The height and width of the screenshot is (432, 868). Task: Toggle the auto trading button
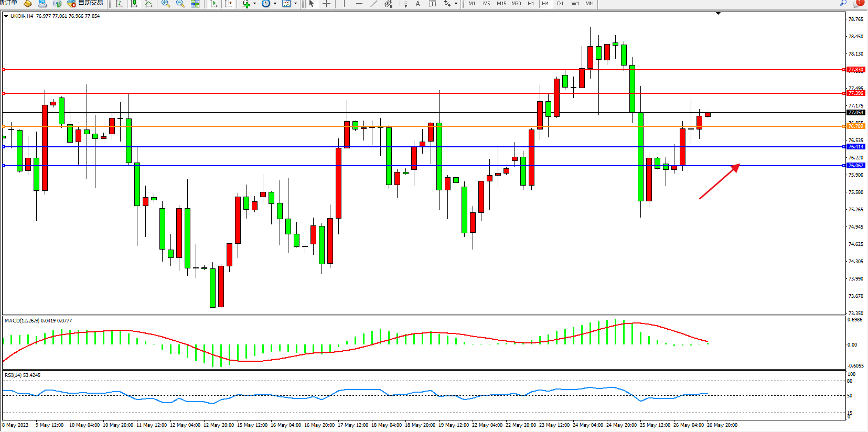point(85,4)
